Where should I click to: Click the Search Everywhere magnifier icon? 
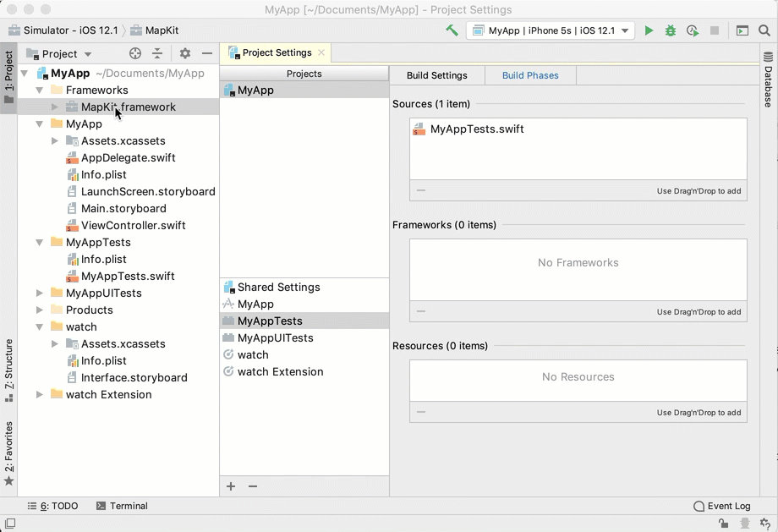point(764,30)
